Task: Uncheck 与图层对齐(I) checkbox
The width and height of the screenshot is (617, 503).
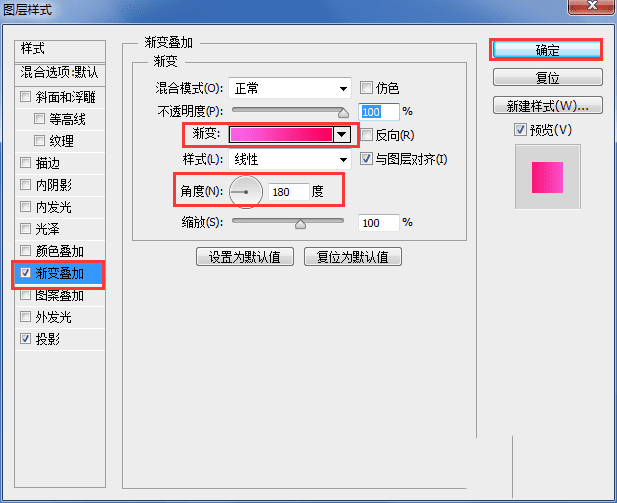Action: (366, 159)
